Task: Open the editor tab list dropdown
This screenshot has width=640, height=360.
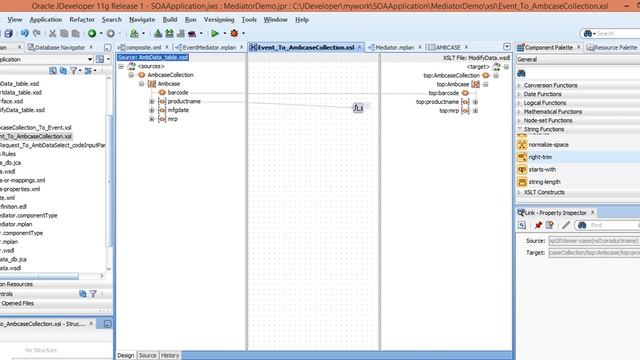Action: [507, 47]
